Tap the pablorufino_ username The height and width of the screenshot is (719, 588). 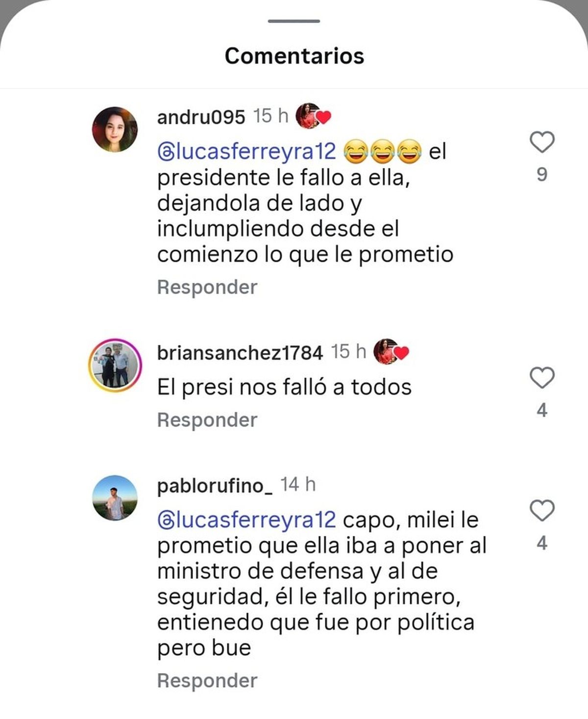(215, 486)
